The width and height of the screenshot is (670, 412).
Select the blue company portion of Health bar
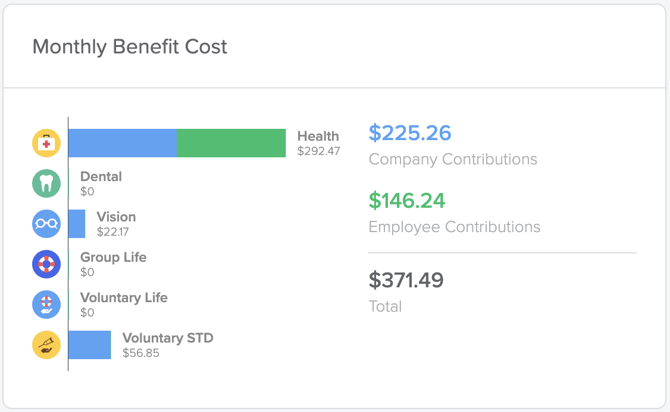point(123,143)
